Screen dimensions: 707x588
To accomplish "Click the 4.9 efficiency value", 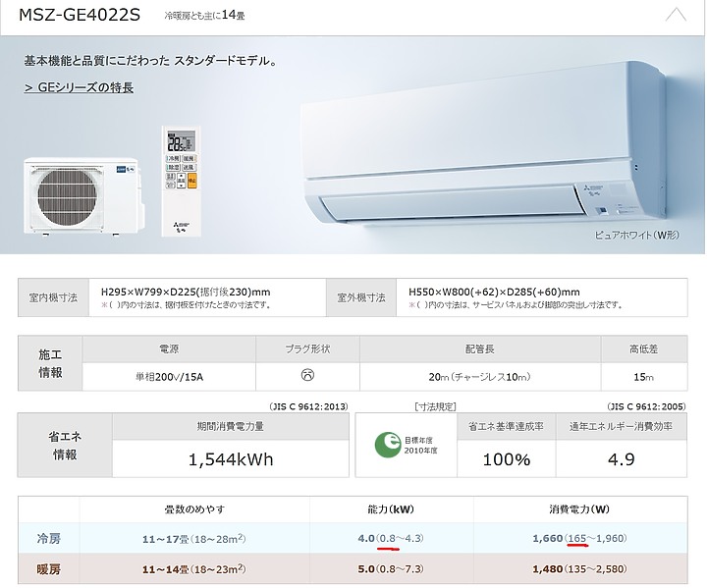I will [621, 459].
